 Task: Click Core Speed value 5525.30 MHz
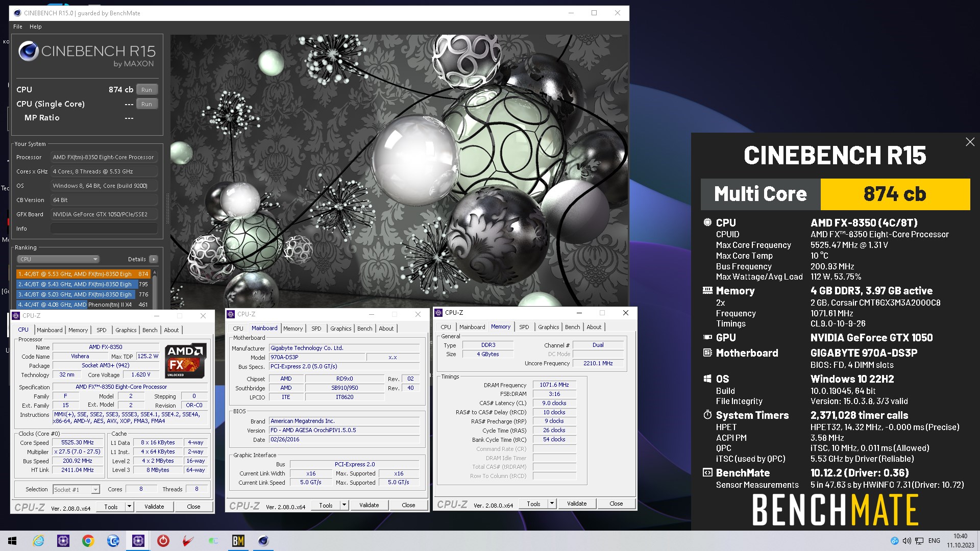pos(78,443)
